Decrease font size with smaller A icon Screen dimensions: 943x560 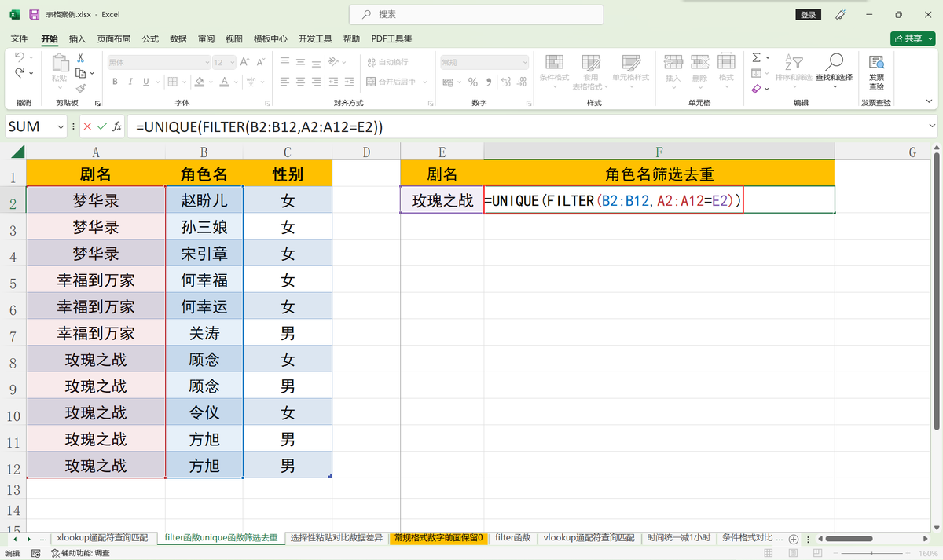click(260, 61)
